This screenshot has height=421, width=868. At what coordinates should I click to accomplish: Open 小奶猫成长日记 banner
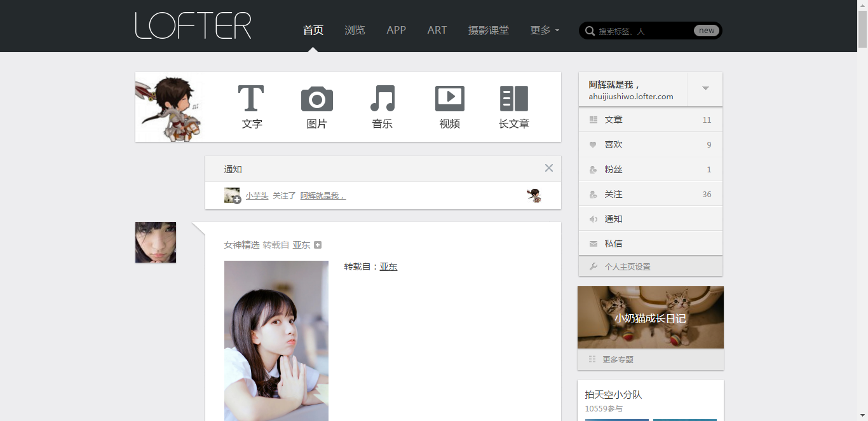tap(651, 317)
